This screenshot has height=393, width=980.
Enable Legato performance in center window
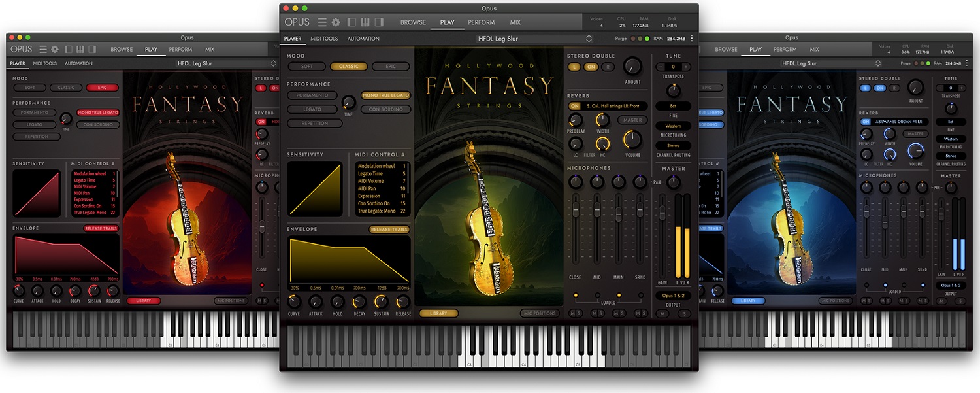[x=312, y=109]
